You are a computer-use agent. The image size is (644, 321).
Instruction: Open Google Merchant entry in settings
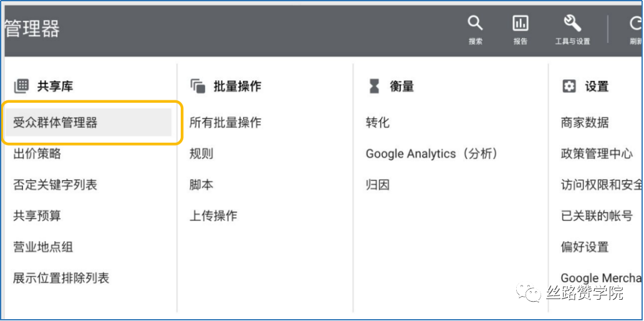602,279
